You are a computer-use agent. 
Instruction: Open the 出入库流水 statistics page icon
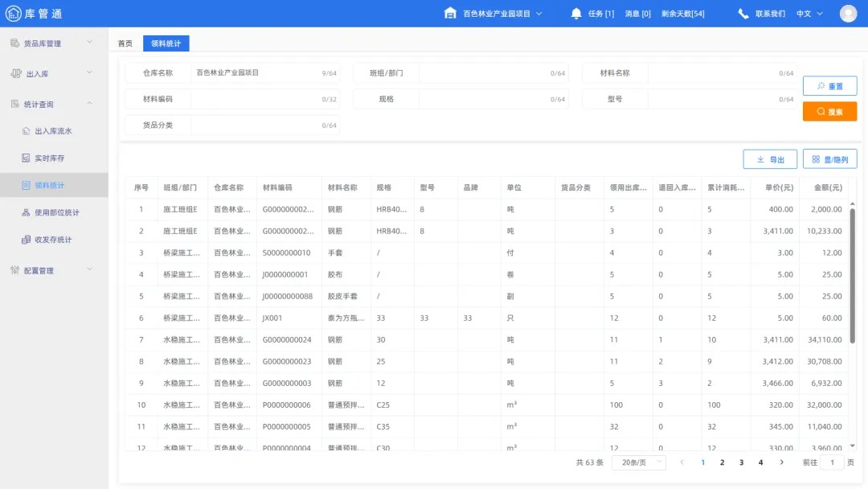pos(27,130)
